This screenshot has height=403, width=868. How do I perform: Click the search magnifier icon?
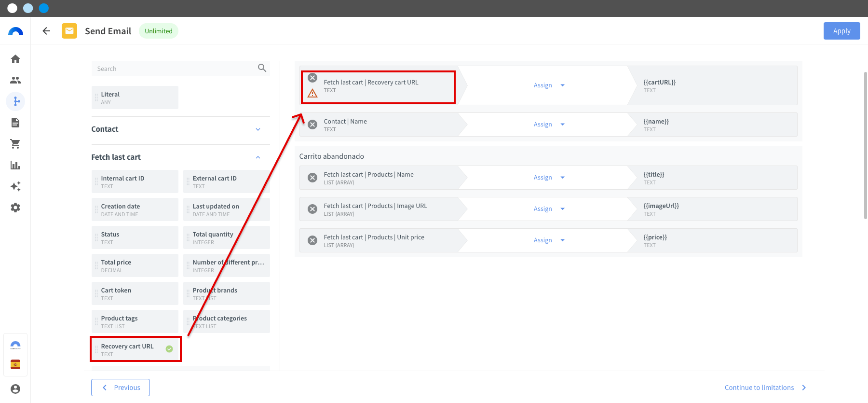(262, 68)
